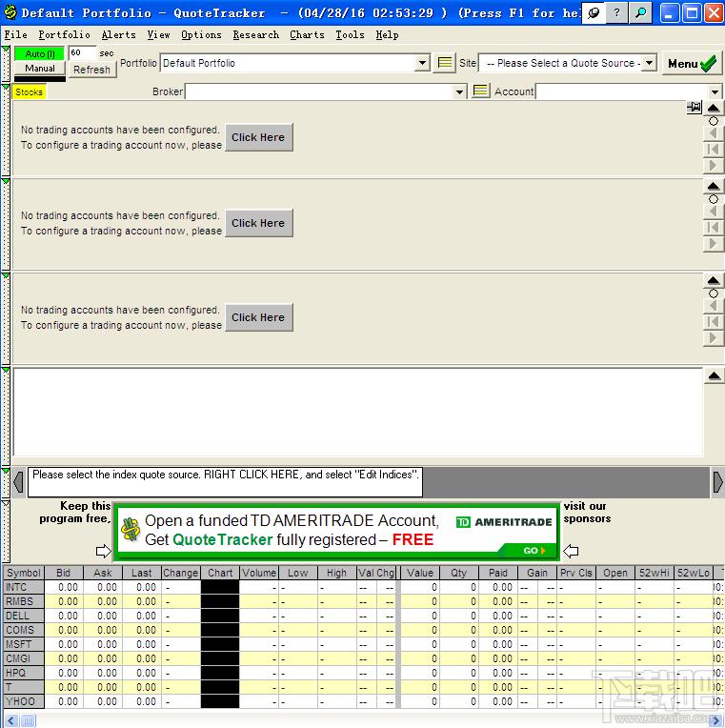
Task: Open the Options menu
Action: tap(201, 35)
